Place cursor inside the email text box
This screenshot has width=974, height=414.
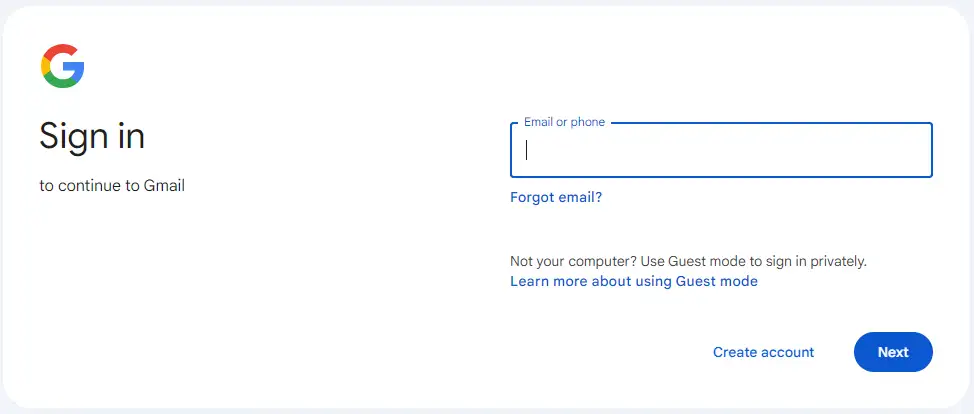pos(721,150)
